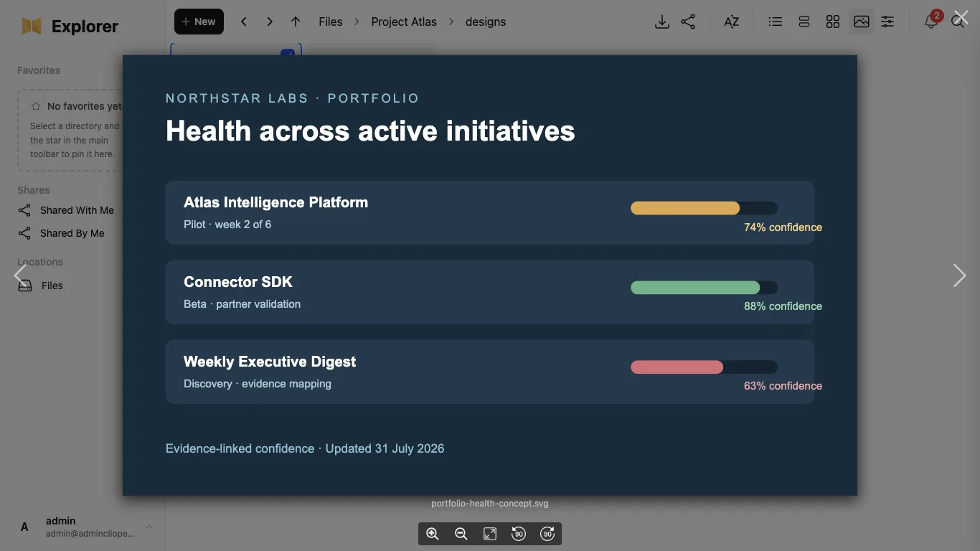
Task: Click the Explorer logo
Action: pyautogui.click(x=70, y=27)
